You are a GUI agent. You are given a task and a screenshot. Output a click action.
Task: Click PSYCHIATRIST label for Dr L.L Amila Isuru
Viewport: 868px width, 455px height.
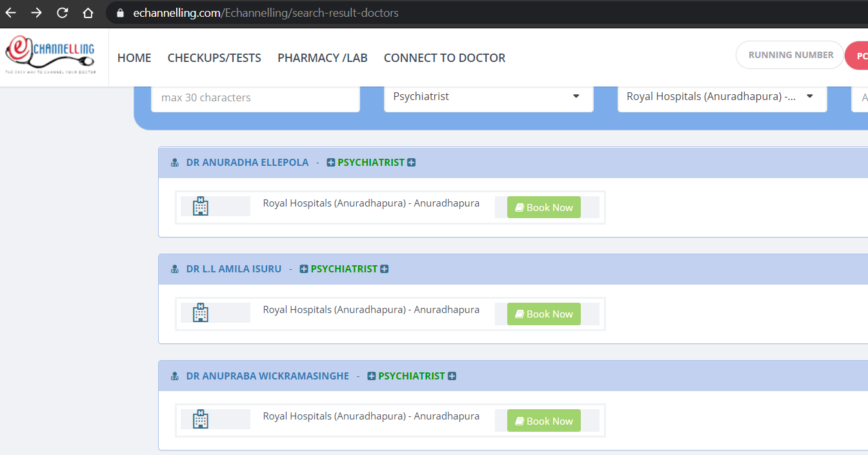[x=344, y=269]
